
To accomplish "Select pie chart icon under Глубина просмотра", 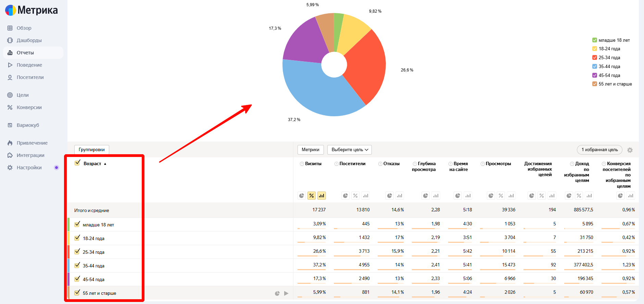I will point(426,196).
